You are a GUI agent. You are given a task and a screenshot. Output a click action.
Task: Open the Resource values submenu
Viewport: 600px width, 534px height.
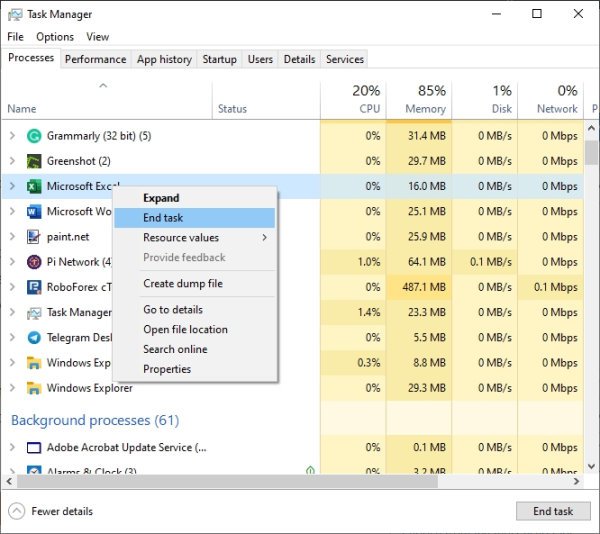194,238
